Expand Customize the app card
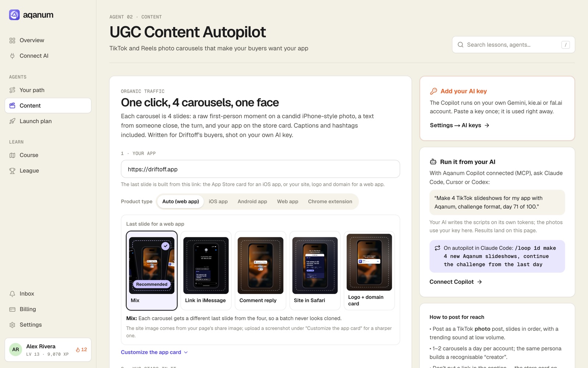Screen dimensions: 588x368 click(154, 352)
